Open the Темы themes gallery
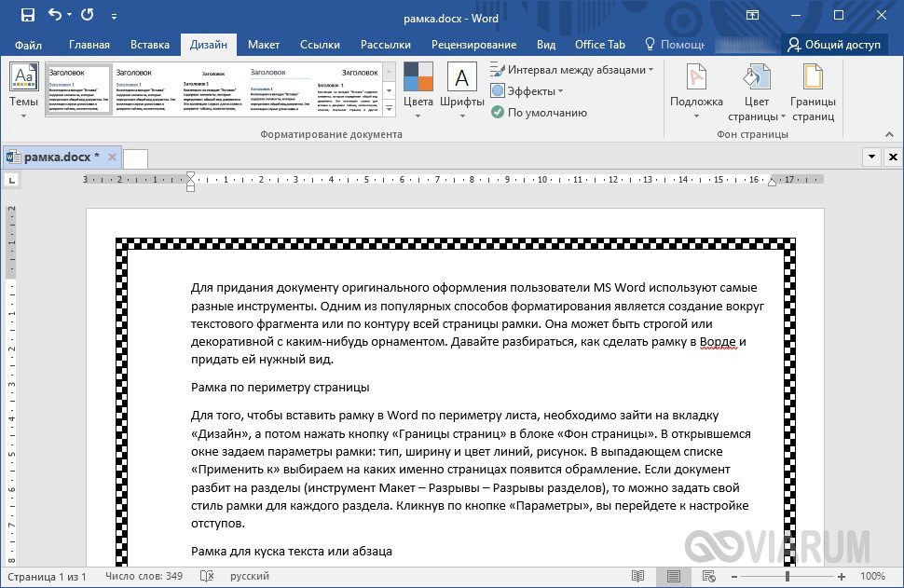The width and height of the screenshot is (904, 588). tap(23, 91)
